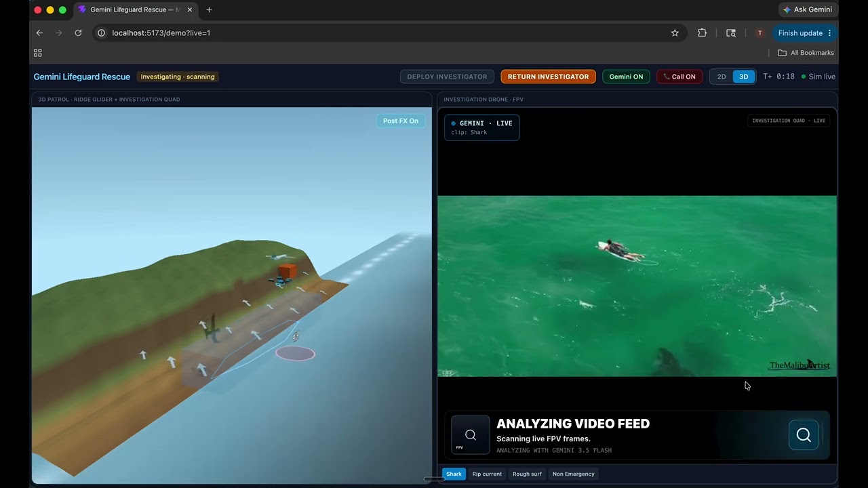Select the Rough surf clip tab

pyautogui.click(x=527, y=474)
